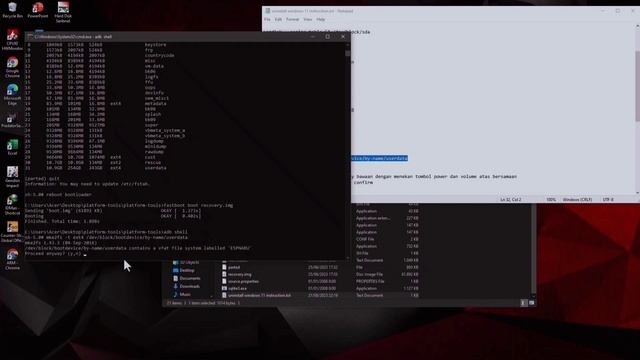Click the 'Proceed anyway? (y,n)' prompt line
Screen dimensions: 640x360
click(56, 253)
